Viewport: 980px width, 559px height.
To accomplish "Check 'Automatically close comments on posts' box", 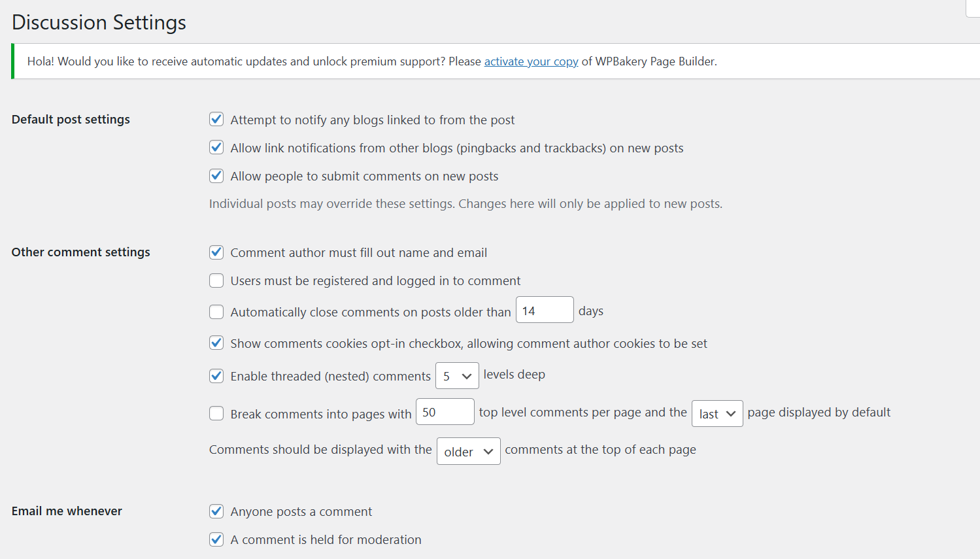I will coord(216,312).
